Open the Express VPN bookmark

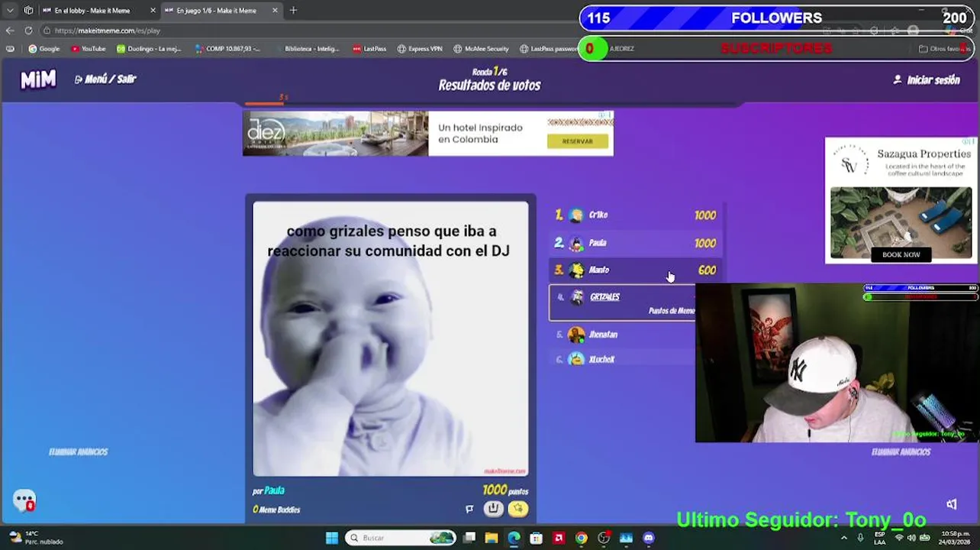420,49
